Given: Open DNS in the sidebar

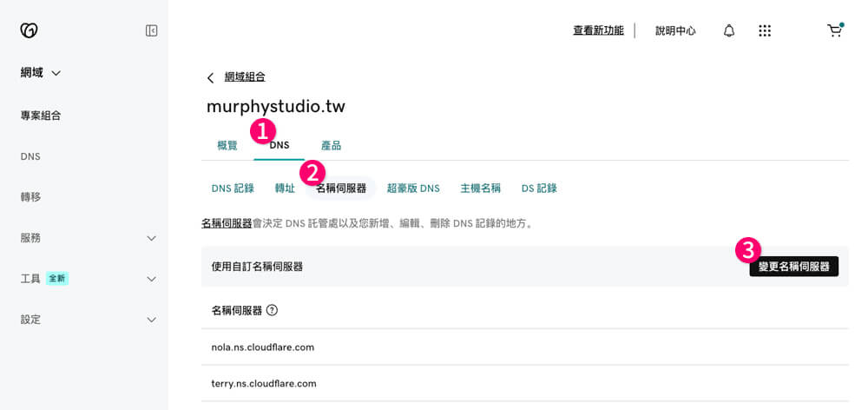Looking at the screenshot, I should 30,156.
